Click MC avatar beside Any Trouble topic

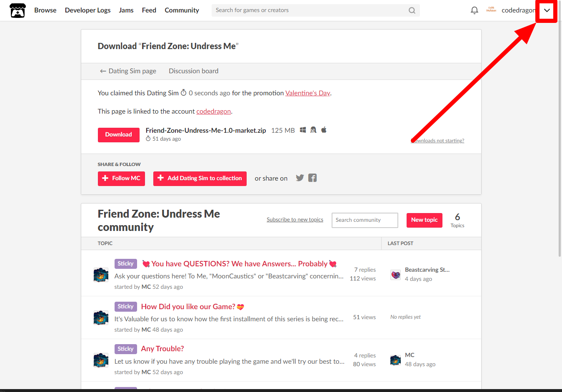[101, 360]
